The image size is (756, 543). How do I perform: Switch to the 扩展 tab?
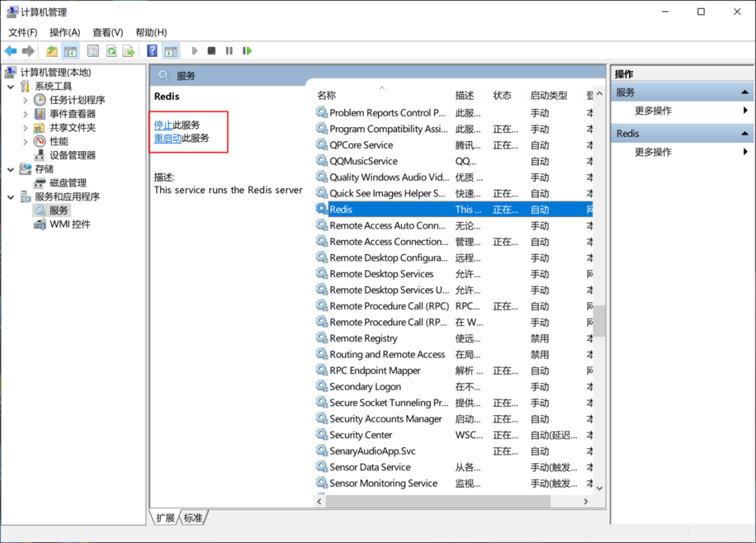[x=165, y=518]
